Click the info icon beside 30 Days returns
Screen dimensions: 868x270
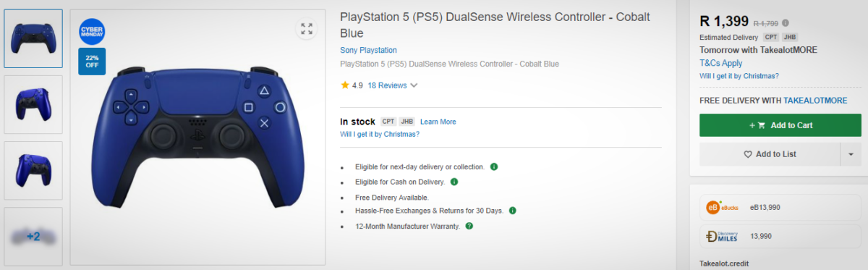[512, 211]
